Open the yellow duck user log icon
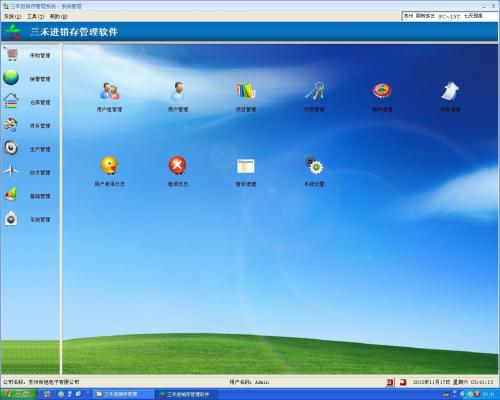Viewport: 500px width, 400px height. point(109,165)
